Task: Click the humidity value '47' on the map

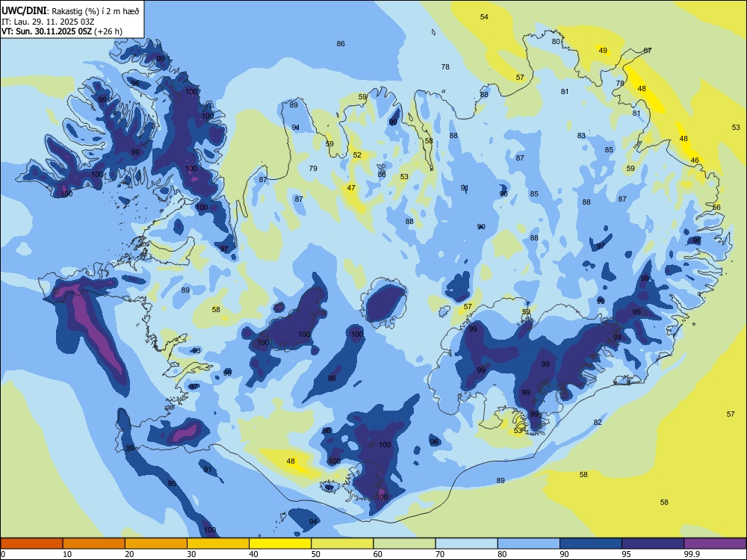Action: [351, 188]
